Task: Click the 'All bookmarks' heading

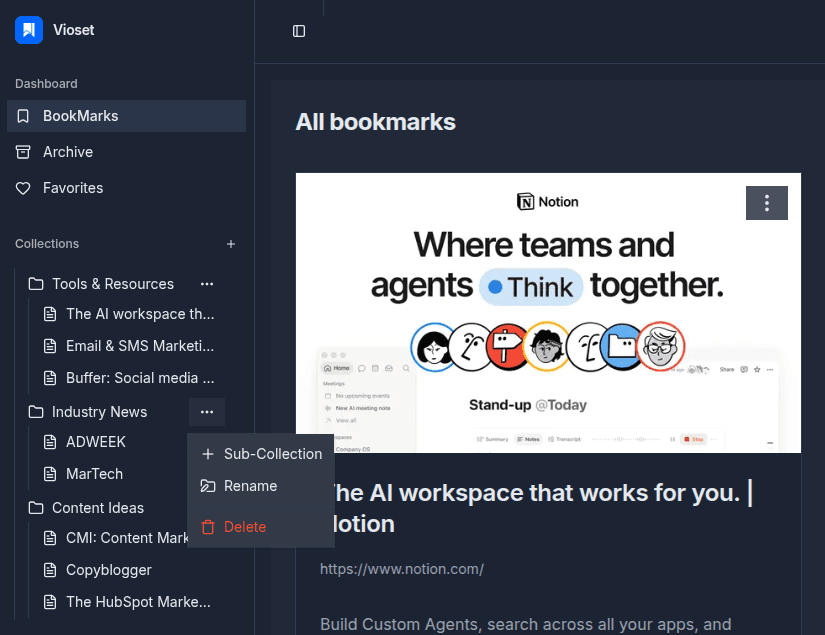Action: [x=375, y=122]
